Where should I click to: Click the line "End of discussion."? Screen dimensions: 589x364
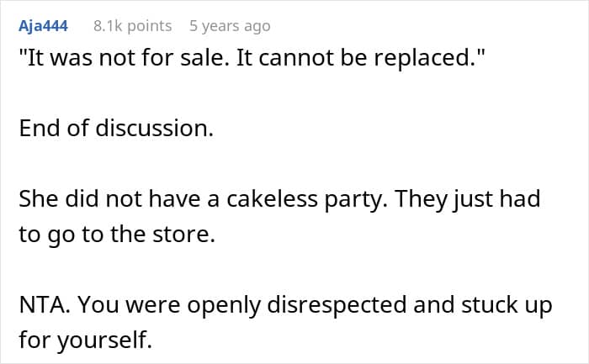pos(115,129)
